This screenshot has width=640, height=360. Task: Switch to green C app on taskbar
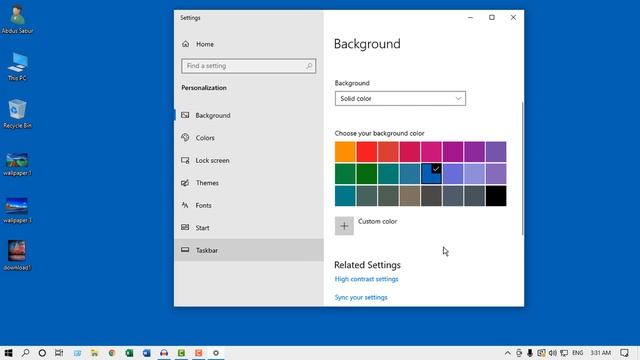pyautogui.click(x=181, y=353)
